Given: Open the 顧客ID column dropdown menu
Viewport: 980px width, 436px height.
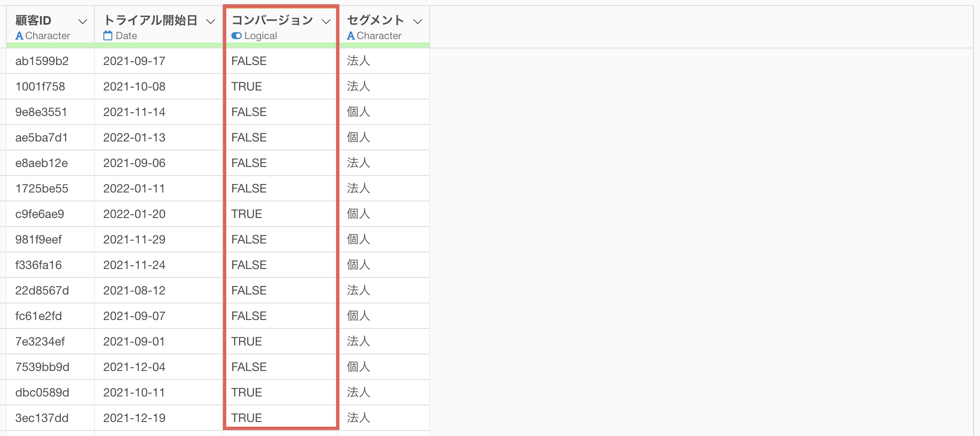Looking at the screenshot, I should (x=83, y=21).
